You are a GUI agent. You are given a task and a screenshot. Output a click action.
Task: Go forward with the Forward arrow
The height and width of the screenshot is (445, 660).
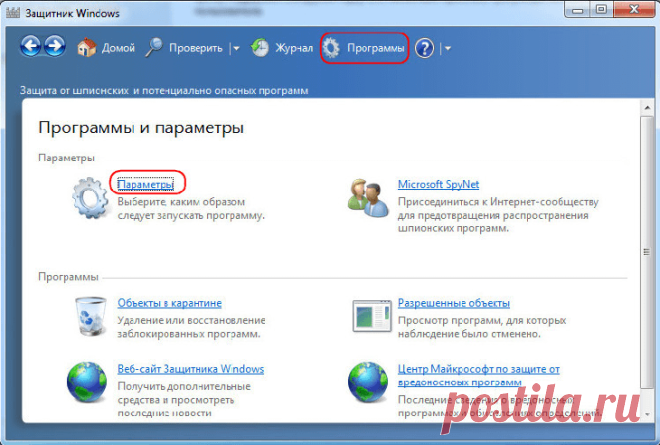55,46
